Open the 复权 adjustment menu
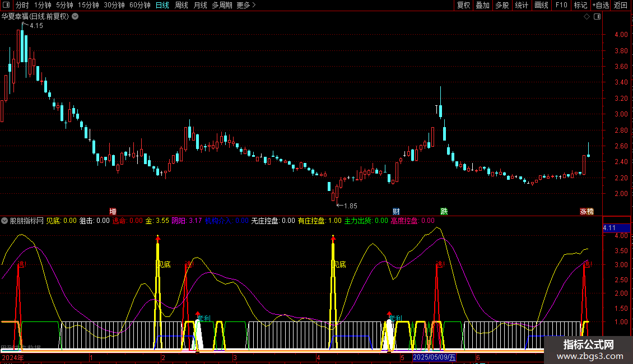Viewport: 633px width, 364px height. pos(463,5)
